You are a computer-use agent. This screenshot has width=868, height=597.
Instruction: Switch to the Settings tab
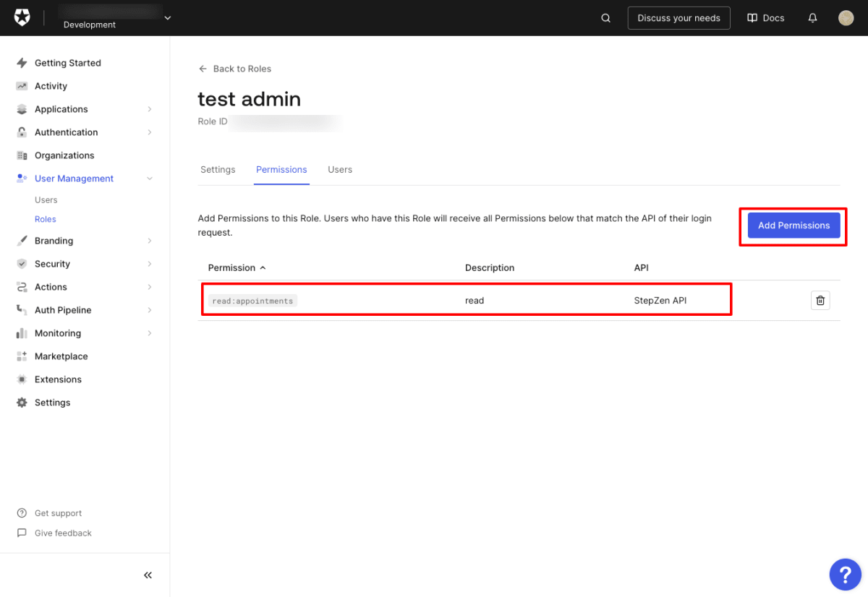tap(218, 170)
